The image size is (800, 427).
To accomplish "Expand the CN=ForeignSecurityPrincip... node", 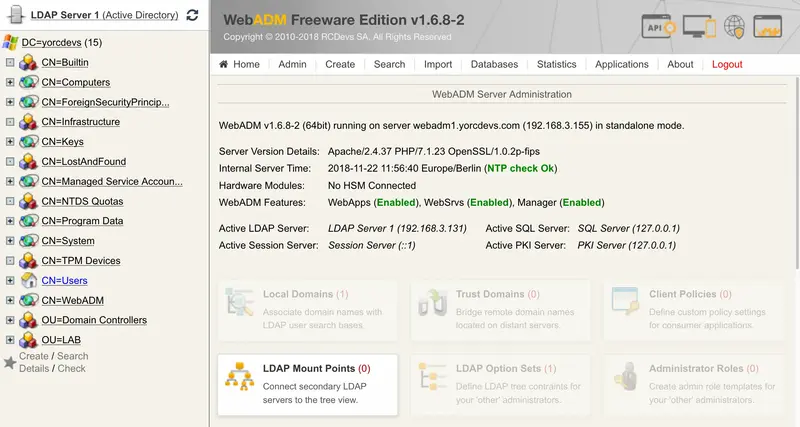I will coord(10,102).
